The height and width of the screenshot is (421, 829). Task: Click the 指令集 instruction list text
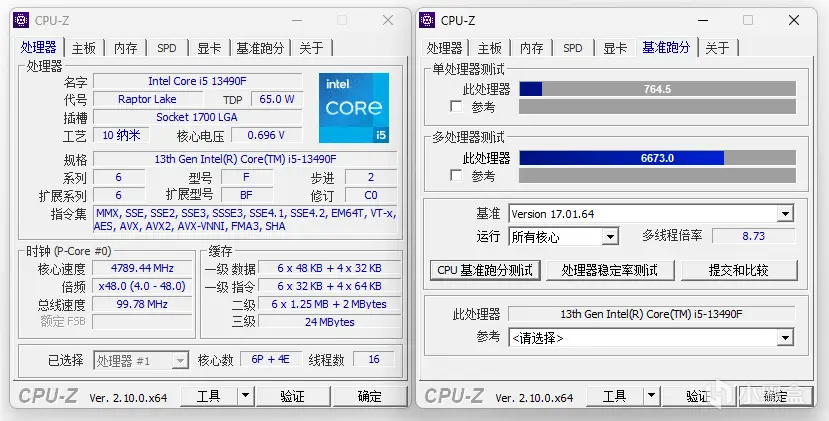[245, 219]
